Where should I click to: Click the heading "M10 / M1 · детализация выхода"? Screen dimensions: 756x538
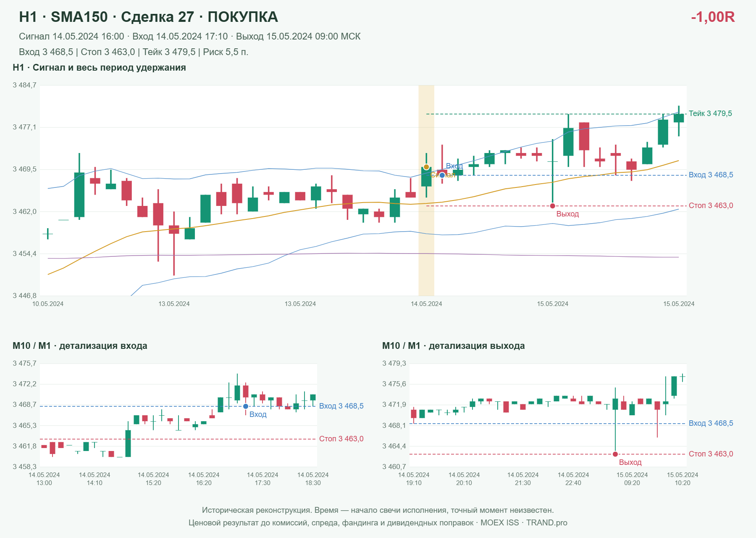tap(454, 346)
